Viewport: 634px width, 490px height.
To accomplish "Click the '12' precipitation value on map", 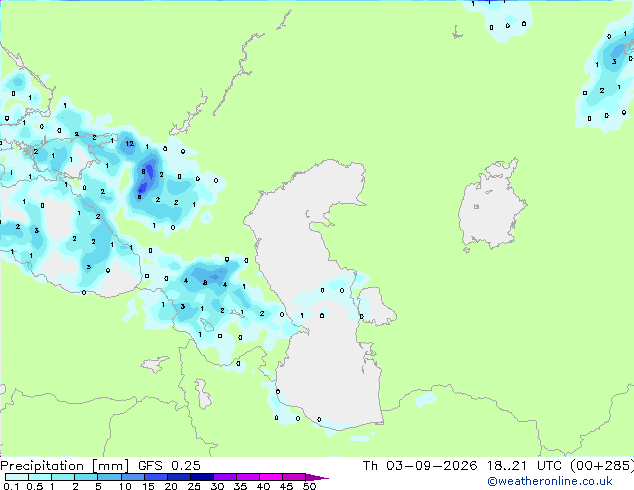I will tap(129, 144).
